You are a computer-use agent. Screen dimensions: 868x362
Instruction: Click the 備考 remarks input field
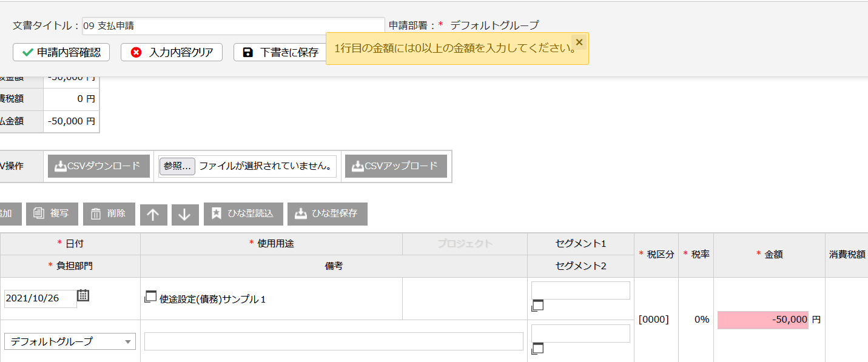[334, 341]
